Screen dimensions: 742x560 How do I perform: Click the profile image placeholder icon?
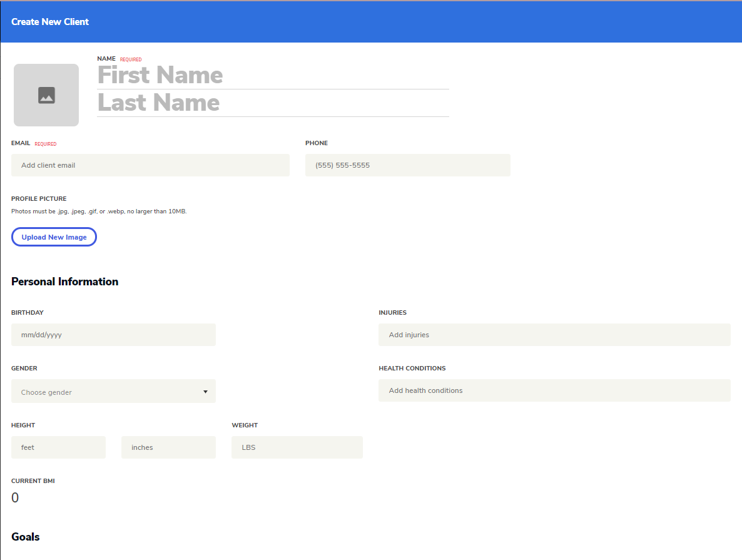pyautogui.click(x=46, y=95)
